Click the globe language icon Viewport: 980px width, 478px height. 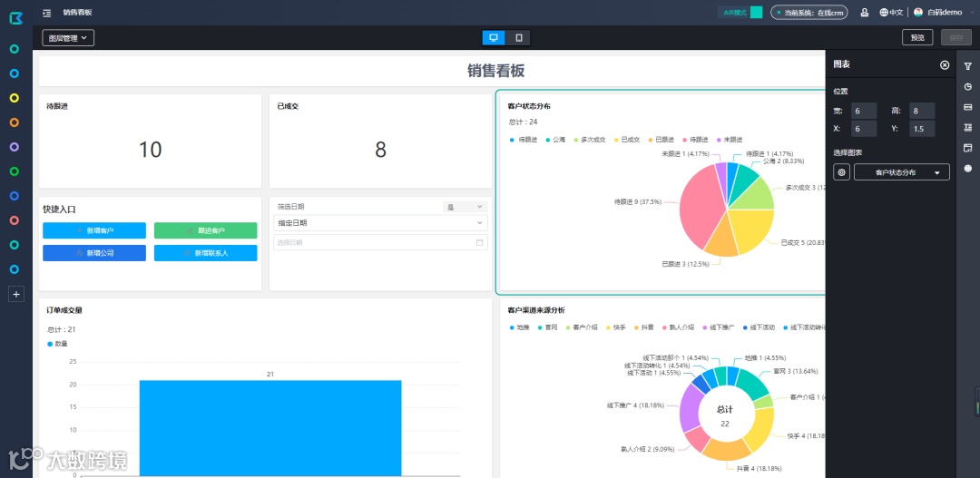coord(884,13)
